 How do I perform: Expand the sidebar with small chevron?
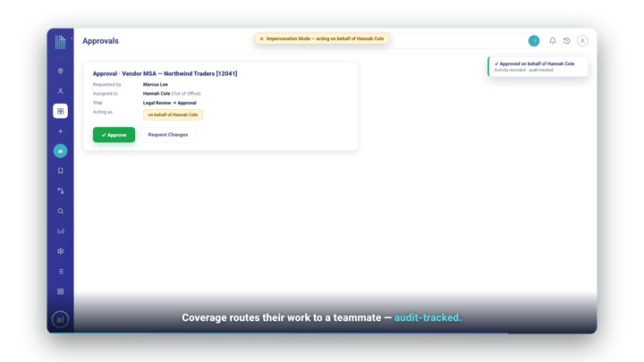72,38
